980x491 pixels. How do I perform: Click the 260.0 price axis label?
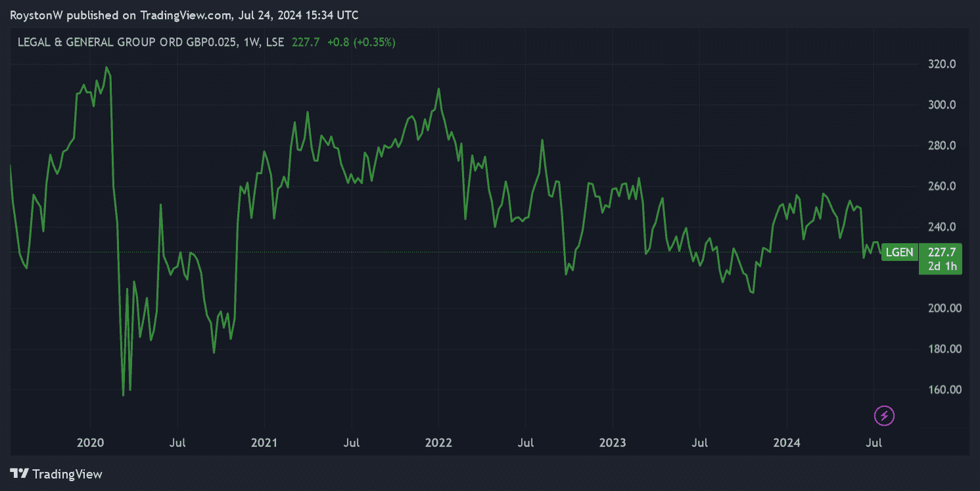pos(941,187)
